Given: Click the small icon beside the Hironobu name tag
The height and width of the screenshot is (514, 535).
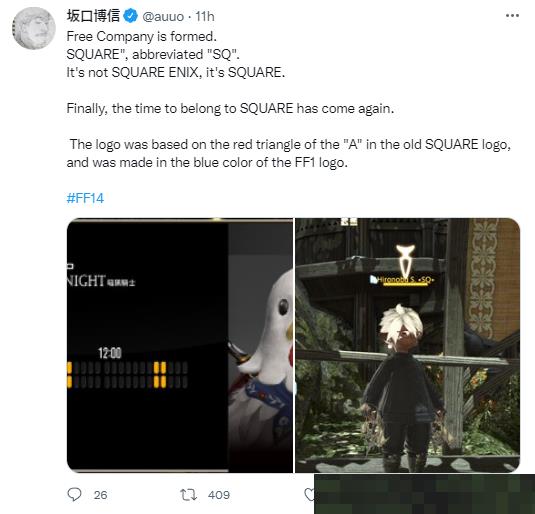Looking at the screenshot, I should coord(374,280).
